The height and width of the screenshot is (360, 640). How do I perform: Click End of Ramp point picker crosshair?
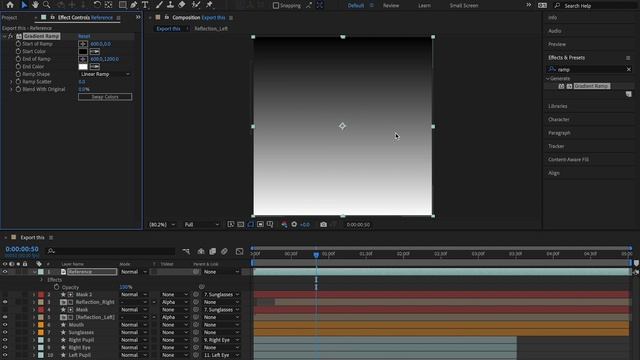point(83,59)
